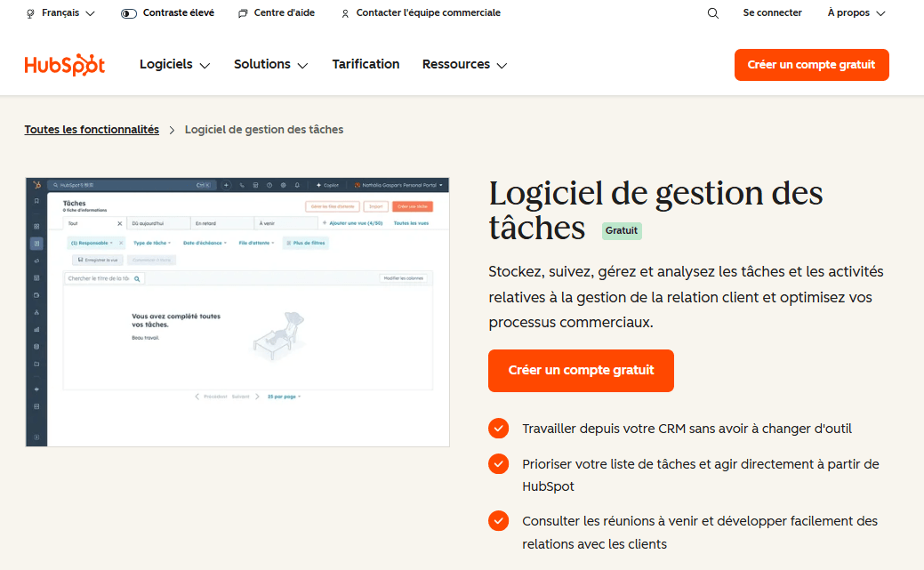Click the check icon beside Travailler depuis votre CRM

[x=499, y=429]
